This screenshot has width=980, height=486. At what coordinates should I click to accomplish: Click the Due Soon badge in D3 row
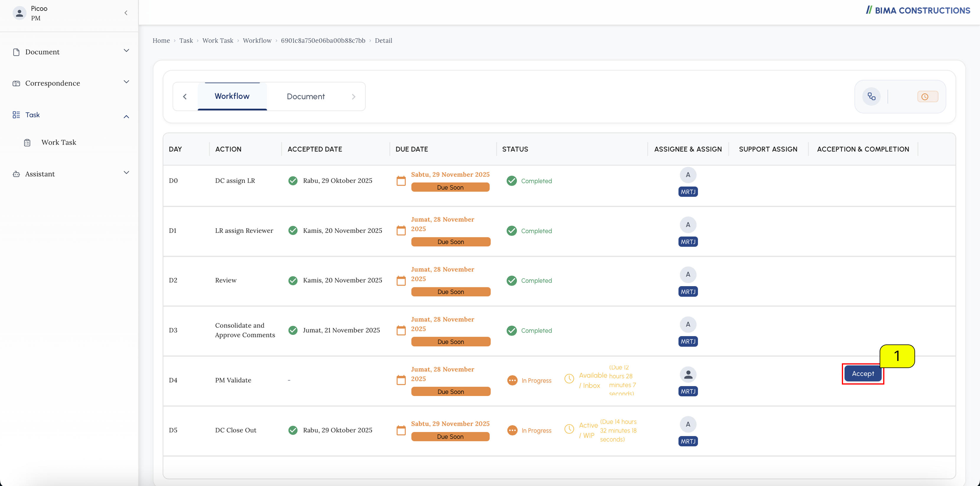click(x=450, y=341)
